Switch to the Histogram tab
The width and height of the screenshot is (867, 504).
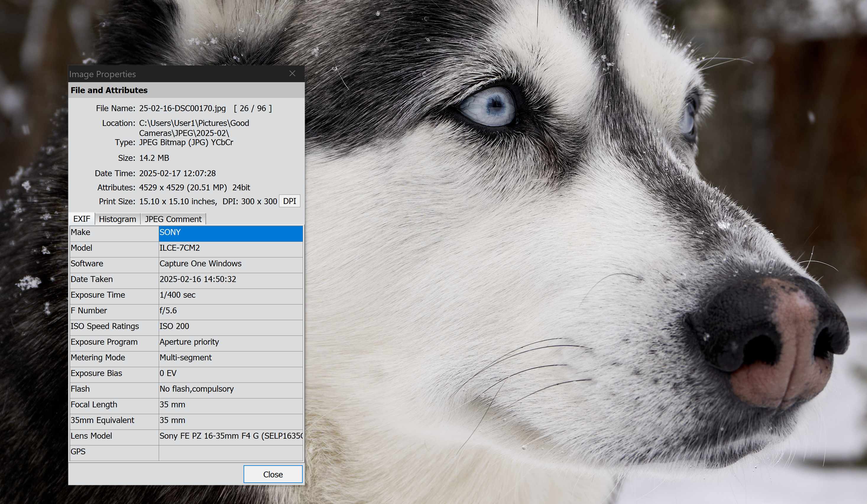(x=117, y=219)
